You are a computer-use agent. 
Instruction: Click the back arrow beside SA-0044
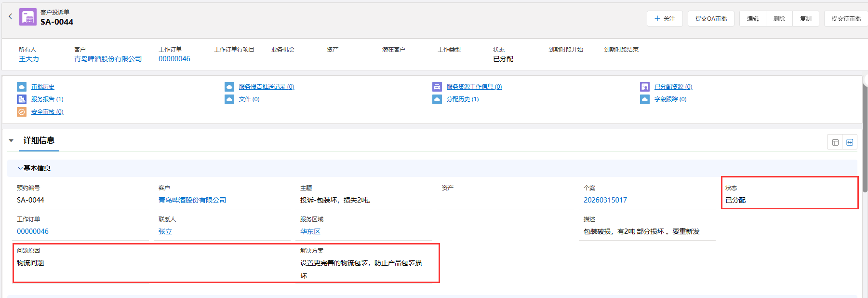tap(10, 17)
